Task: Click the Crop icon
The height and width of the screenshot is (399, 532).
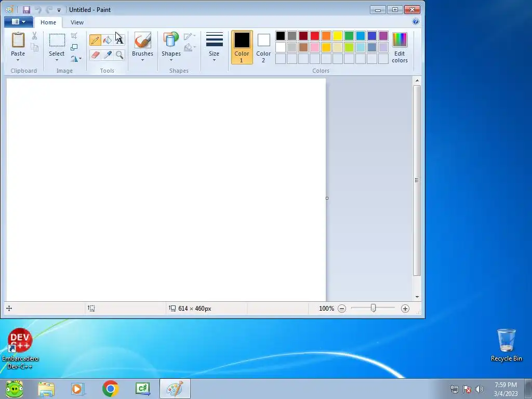Action: (x=74, y=36)
